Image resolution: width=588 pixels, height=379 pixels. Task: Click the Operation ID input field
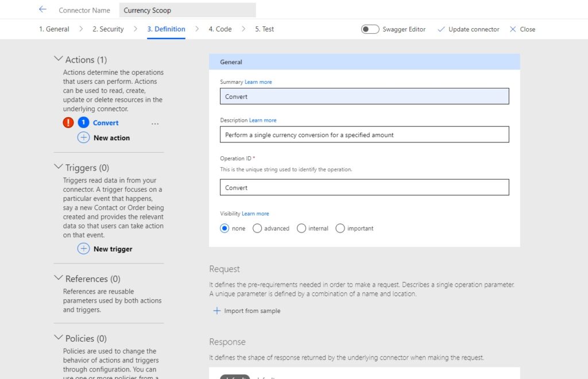pos(364,187)
